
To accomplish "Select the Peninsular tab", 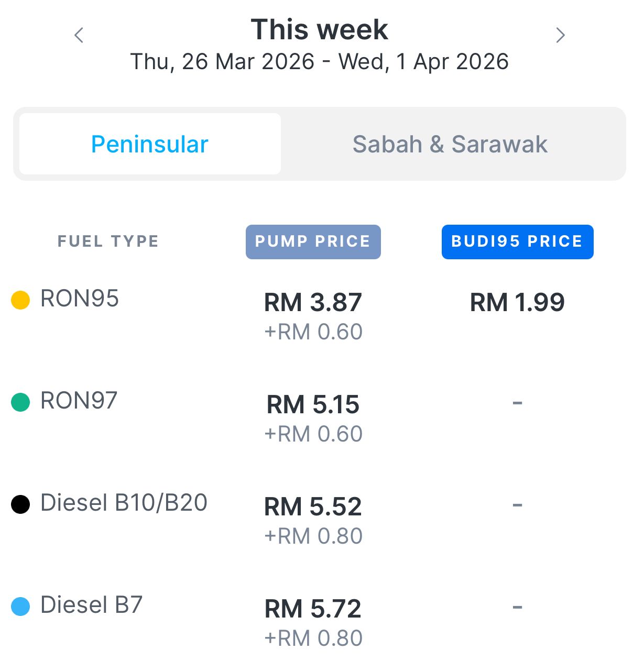I will pos(150,144).
